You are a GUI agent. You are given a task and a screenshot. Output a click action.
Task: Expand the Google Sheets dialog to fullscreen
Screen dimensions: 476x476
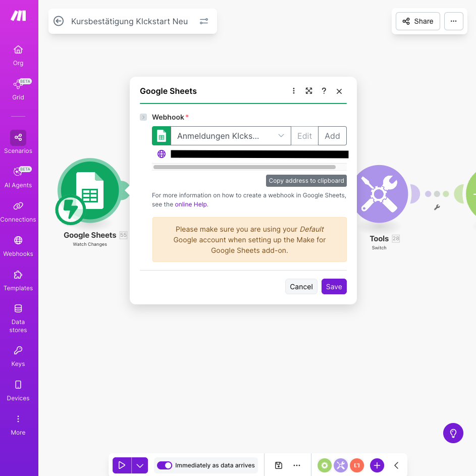(x=309, y=91)
